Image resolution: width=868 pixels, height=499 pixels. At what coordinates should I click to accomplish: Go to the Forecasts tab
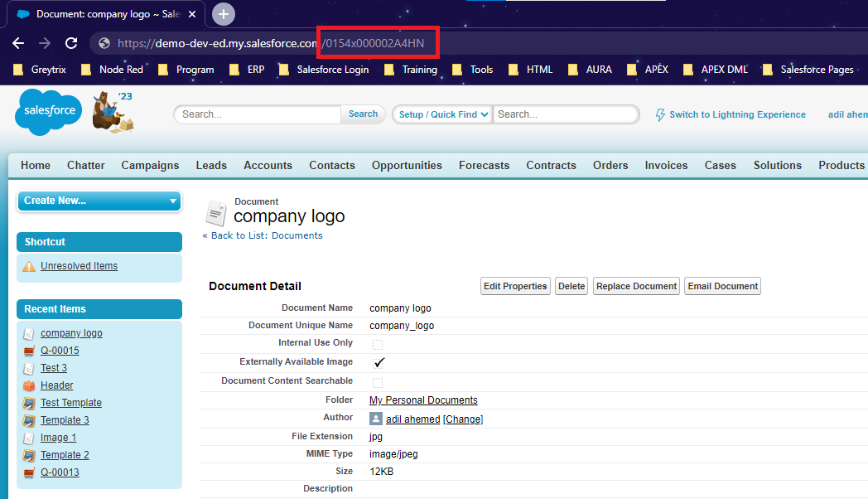[484, 166]
